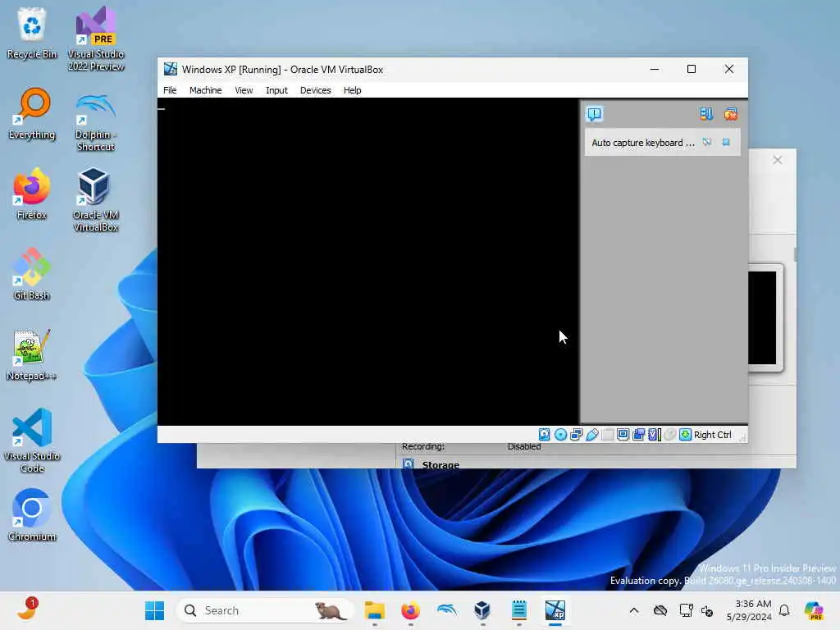Open the notification bell in the taskbar
The height and width of the screenshot is (630, 840).
[784, 610]
